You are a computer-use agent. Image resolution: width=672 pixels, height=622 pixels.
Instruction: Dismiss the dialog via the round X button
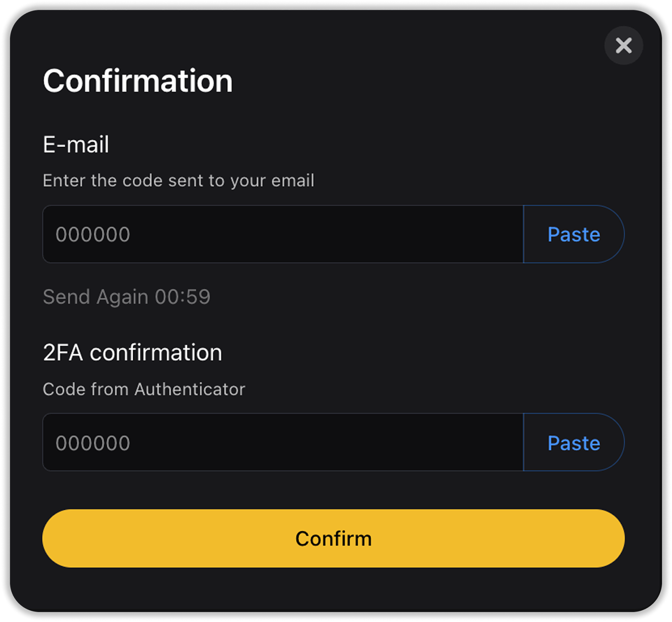pyautogui.click(x=623, y=45)
